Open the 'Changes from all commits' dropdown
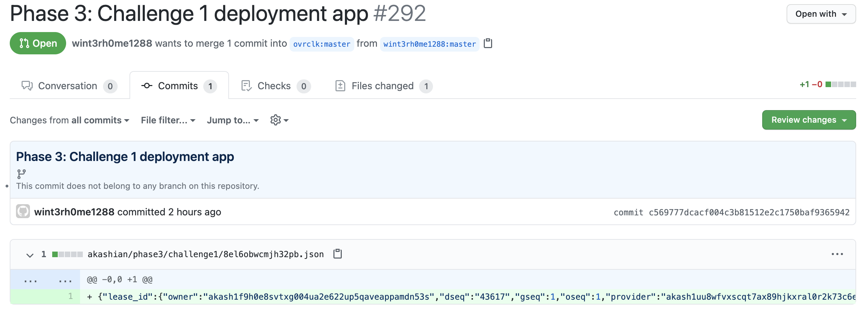 click(69, 120)
